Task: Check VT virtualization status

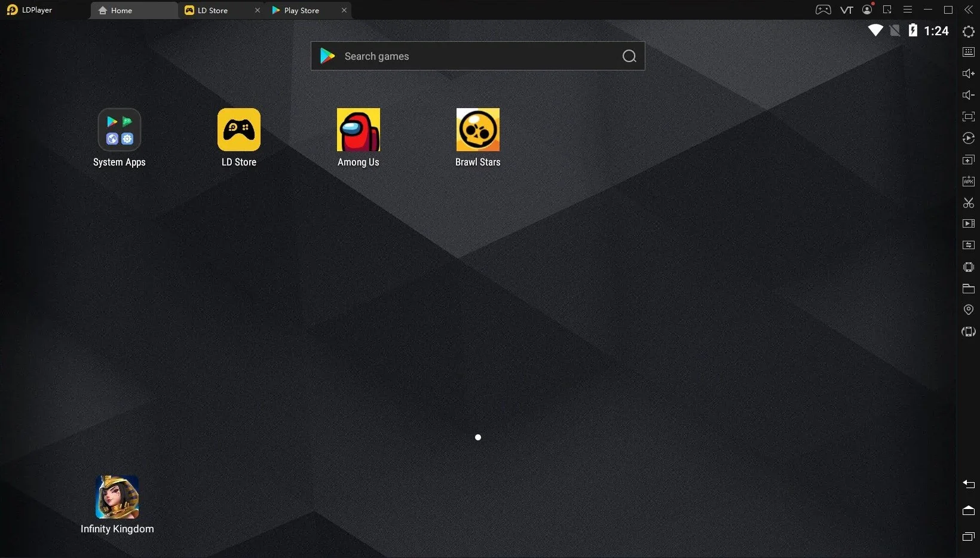Action: [846, 10]
